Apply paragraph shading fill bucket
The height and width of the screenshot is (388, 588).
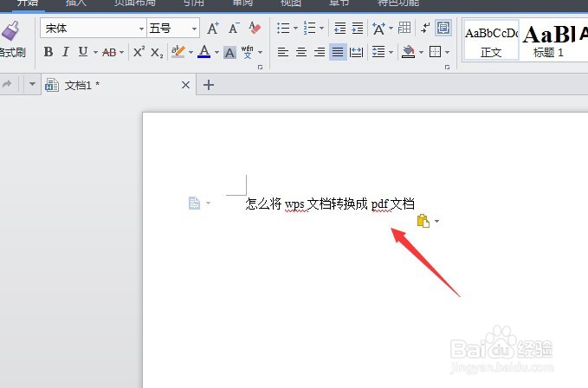408,52
